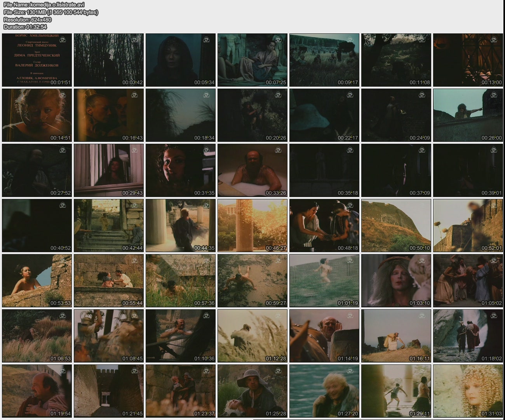
Task: Pick the frame stamped 00:59:27
Action: 252,281
